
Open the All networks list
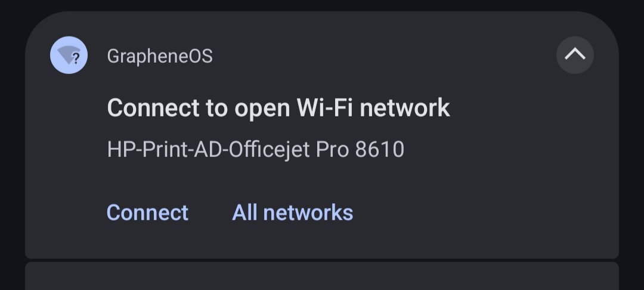(292, 212)
